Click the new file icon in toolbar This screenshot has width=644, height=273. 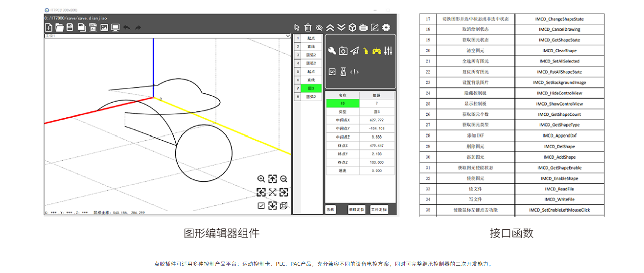(x=49, y=27)
